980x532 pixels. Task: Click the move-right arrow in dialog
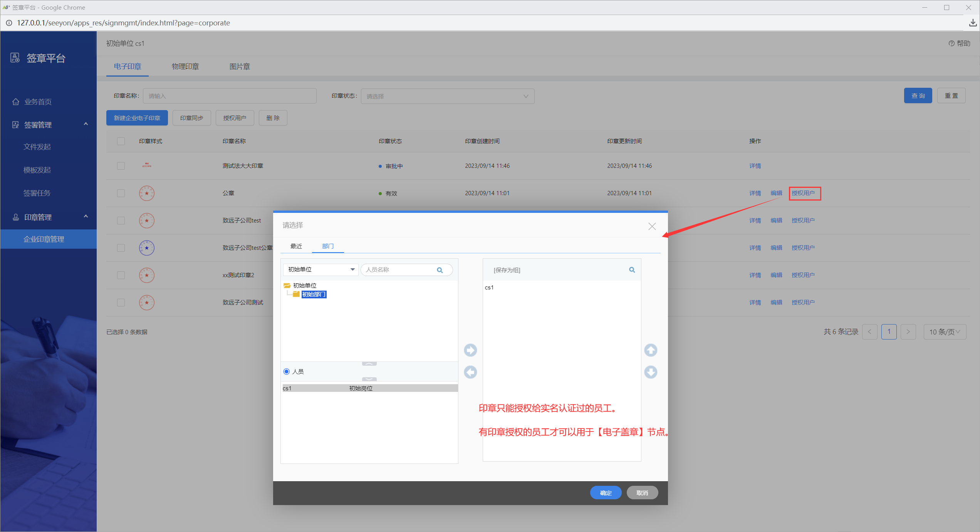pyautogui.click(x=470, y=350)
